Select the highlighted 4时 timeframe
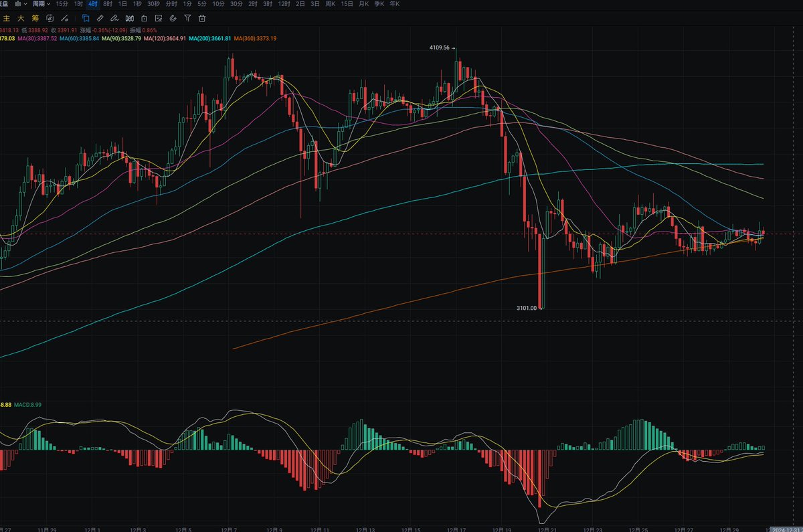 point(93,4)
